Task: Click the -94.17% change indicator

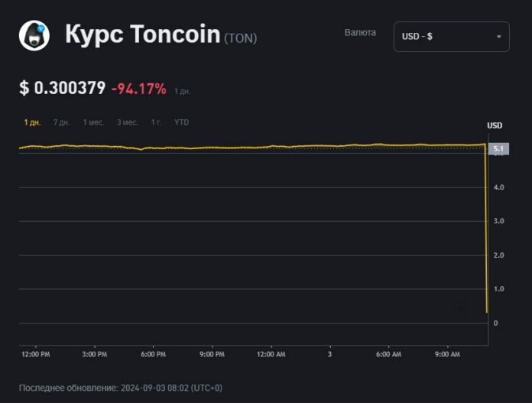Action: coord(138,89)
